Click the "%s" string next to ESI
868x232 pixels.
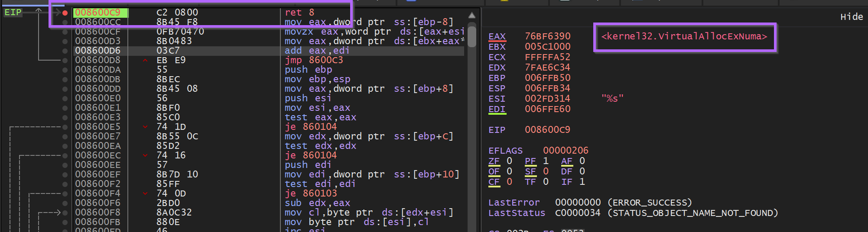coord(612,99)
